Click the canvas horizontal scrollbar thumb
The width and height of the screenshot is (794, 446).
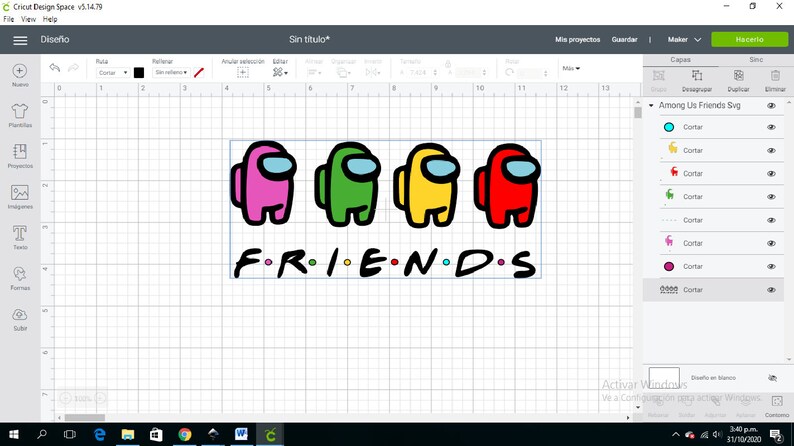tap(85, 418)
